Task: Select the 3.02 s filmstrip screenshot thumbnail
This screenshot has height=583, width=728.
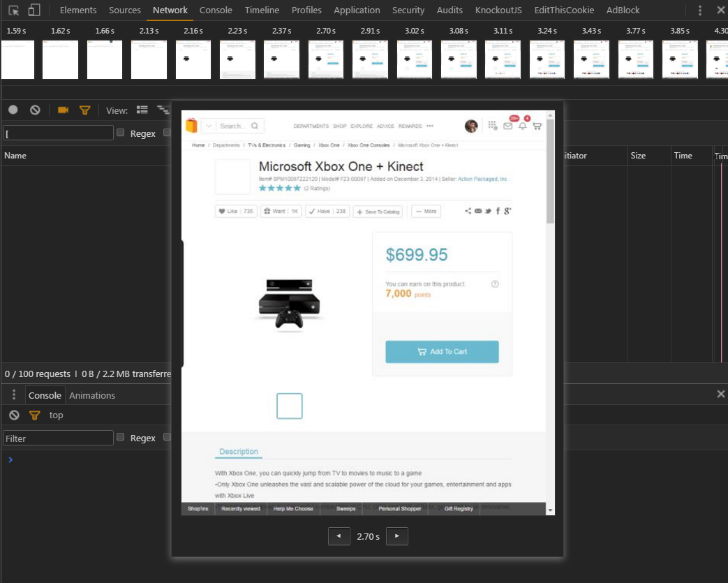Action: pyautogui.click(x=414, y=60)
